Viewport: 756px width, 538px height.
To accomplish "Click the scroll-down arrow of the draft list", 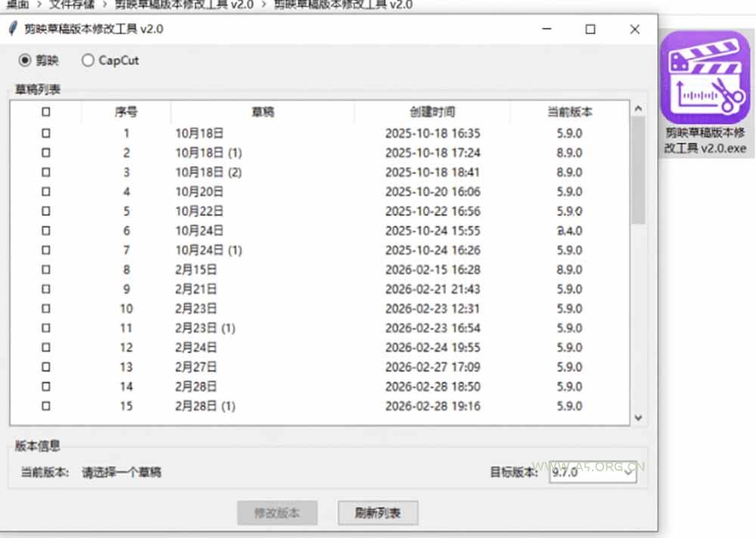I will 638,418.
